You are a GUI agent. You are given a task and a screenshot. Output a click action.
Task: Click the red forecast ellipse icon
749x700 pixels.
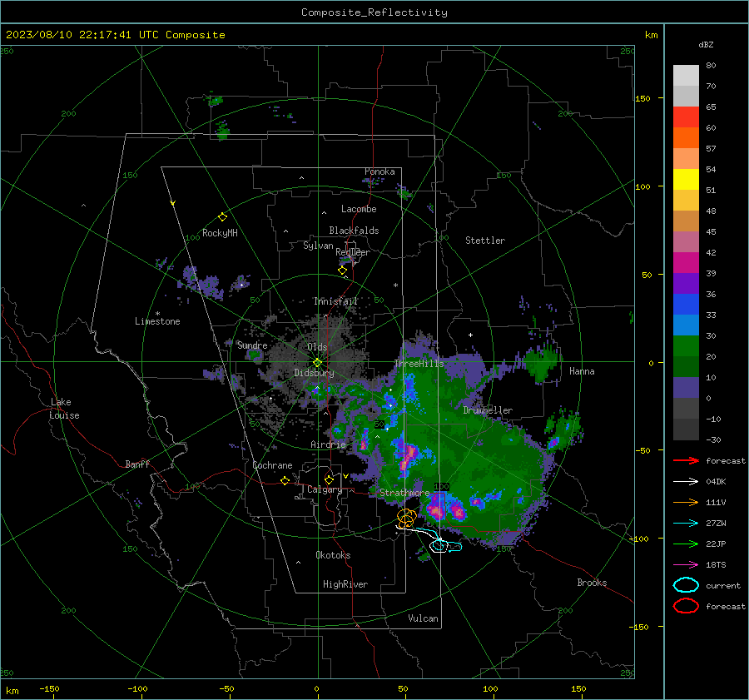686,606
